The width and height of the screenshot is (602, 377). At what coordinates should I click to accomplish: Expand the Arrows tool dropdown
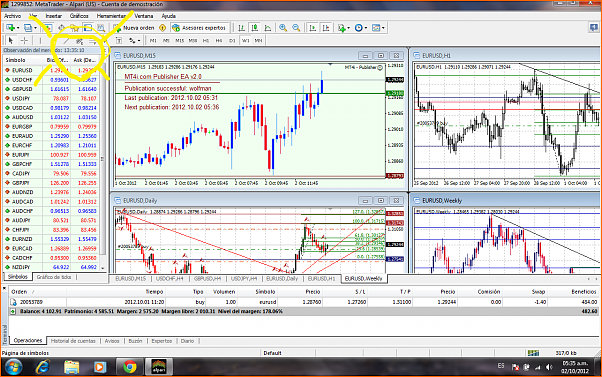(139, 40)
